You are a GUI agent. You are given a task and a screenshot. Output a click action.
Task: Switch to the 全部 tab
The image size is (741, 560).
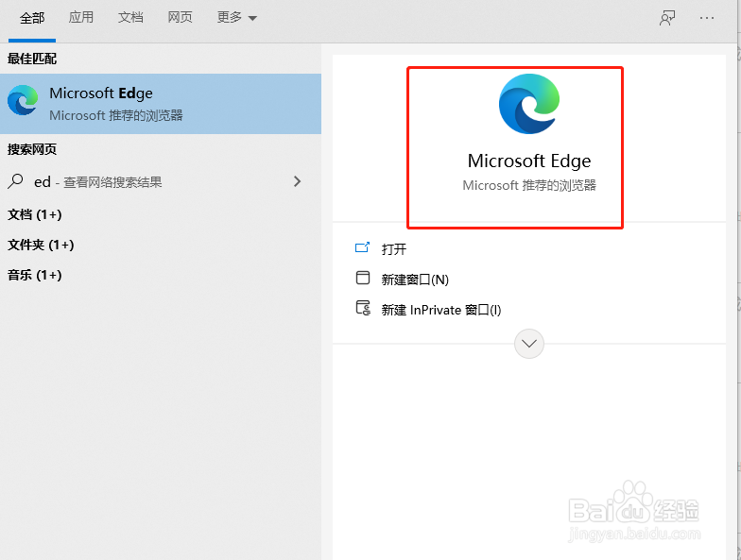pyautogui.click(x=32, y=18)
